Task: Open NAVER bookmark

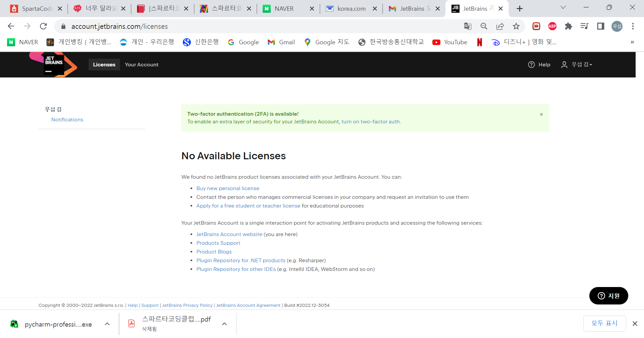Action: (x=23, y=42)
